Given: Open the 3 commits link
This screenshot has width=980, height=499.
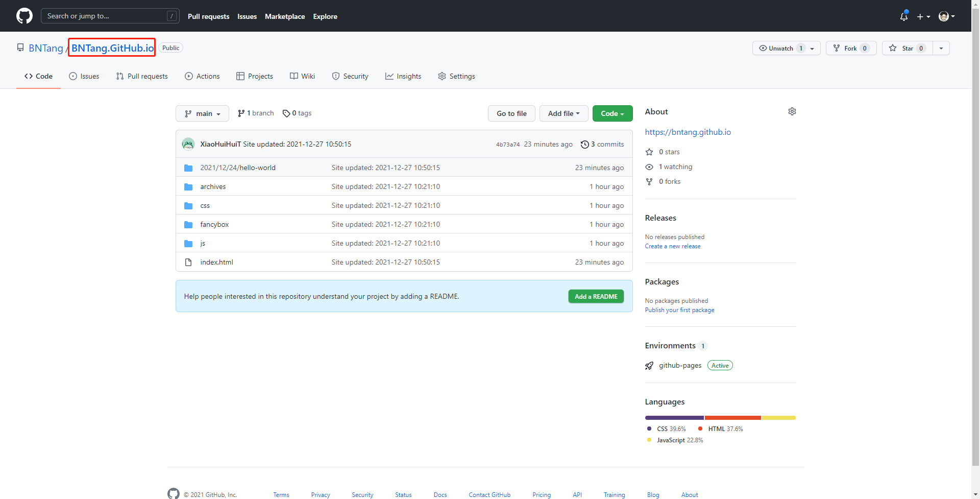Looking at the screenshot, I should [x=602, y=145].
